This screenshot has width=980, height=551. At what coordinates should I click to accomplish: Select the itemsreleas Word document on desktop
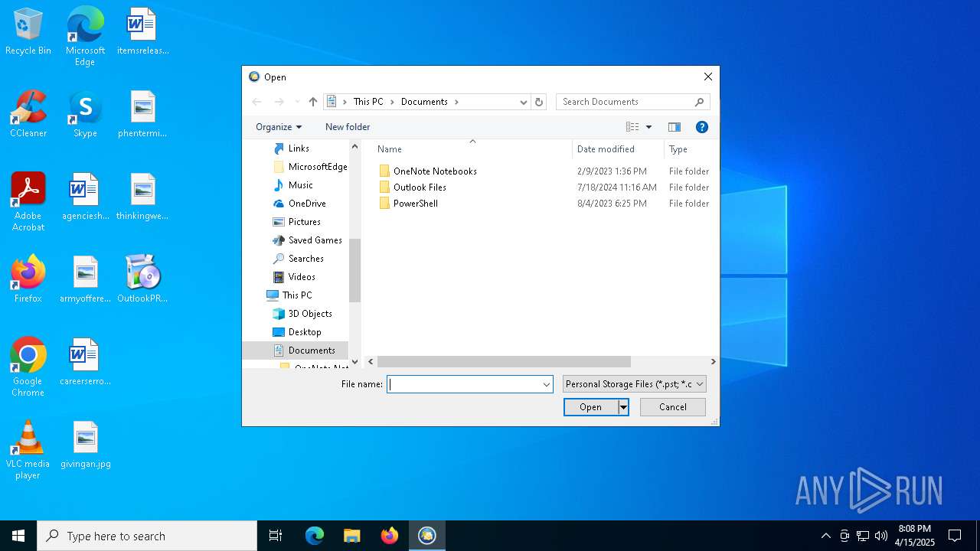tap(142, 32)
